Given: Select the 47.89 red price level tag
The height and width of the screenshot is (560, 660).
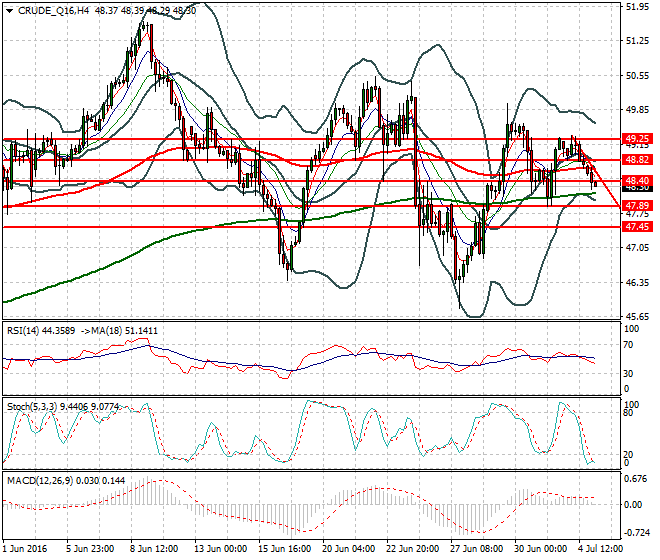Looking at the screenshot, I should click(x=637, y=205).
